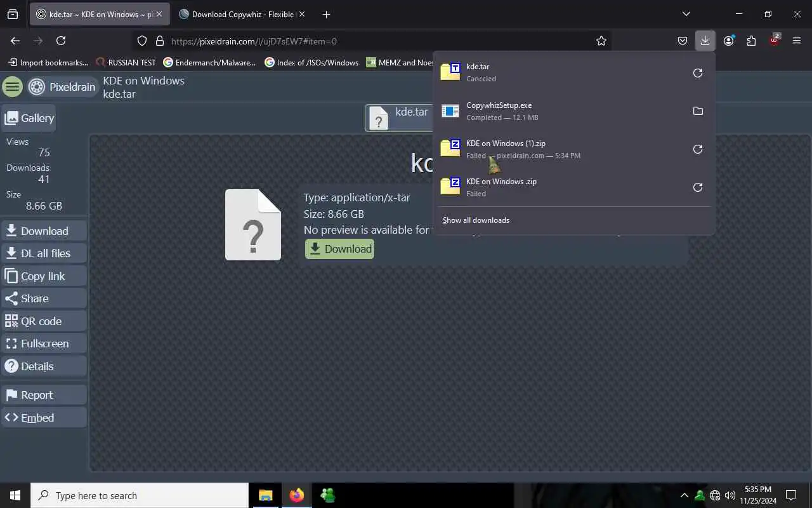Open a new tab
This screenshot has height=508, width=812.
326,14
